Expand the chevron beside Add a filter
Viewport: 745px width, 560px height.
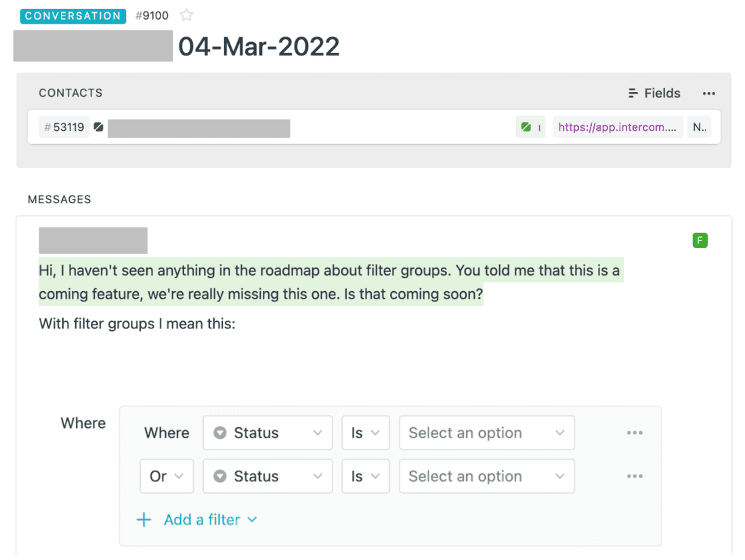pos(251,519)
